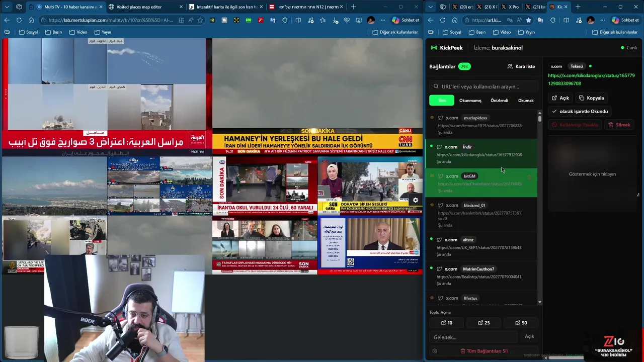Viewport: 644px width, 362px height.
Task: Click the KickPeek broadcast logo icon
Action: [434, 48]
